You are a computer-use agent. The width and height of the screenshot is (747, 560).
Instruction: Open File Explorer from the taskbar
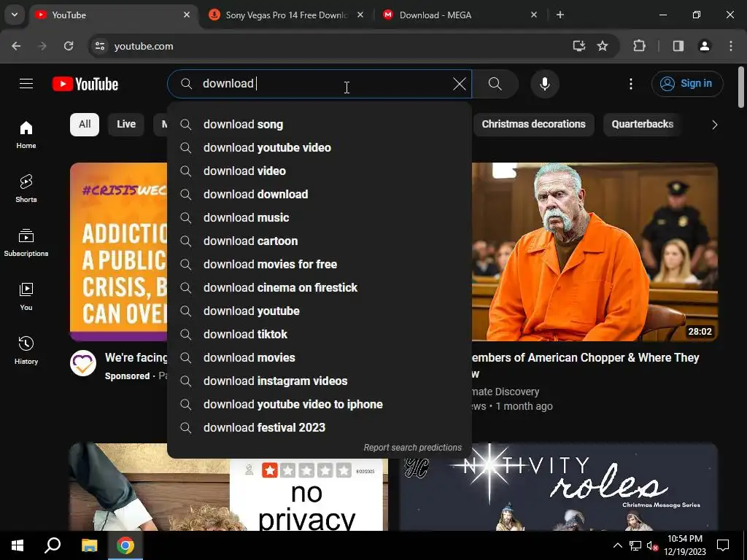[89, 545]
